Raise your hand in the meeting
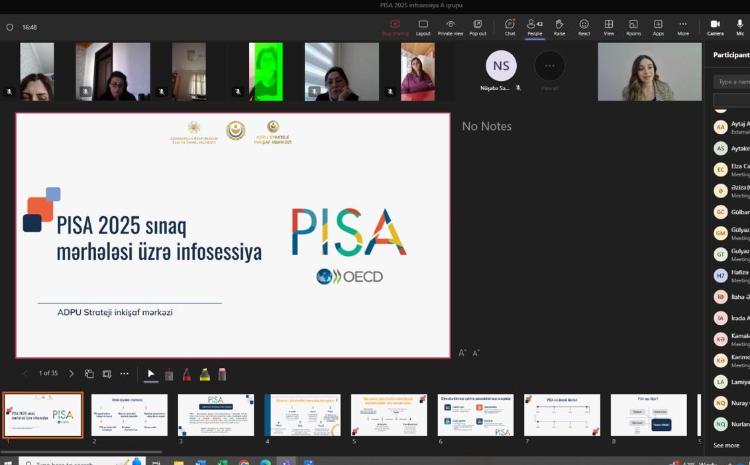Image resolution: width=750 pixels, height=465 pixels. coord(560,26)
